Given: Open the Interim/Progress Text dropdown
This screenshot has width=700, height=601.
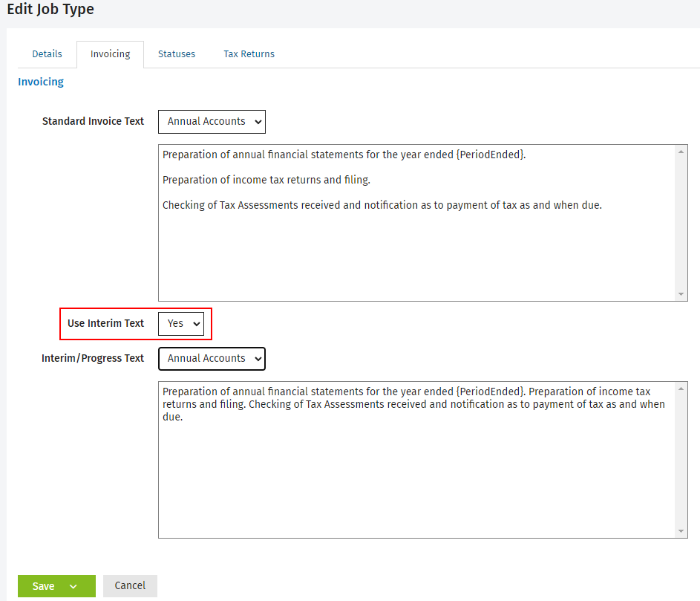Looking at the screenshot, I should click(x=212, y=358).
